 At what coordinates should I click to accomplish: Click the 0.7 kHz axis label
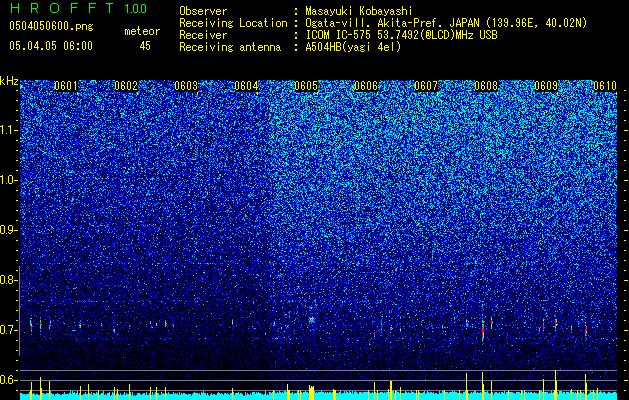(x=8, y=330)
